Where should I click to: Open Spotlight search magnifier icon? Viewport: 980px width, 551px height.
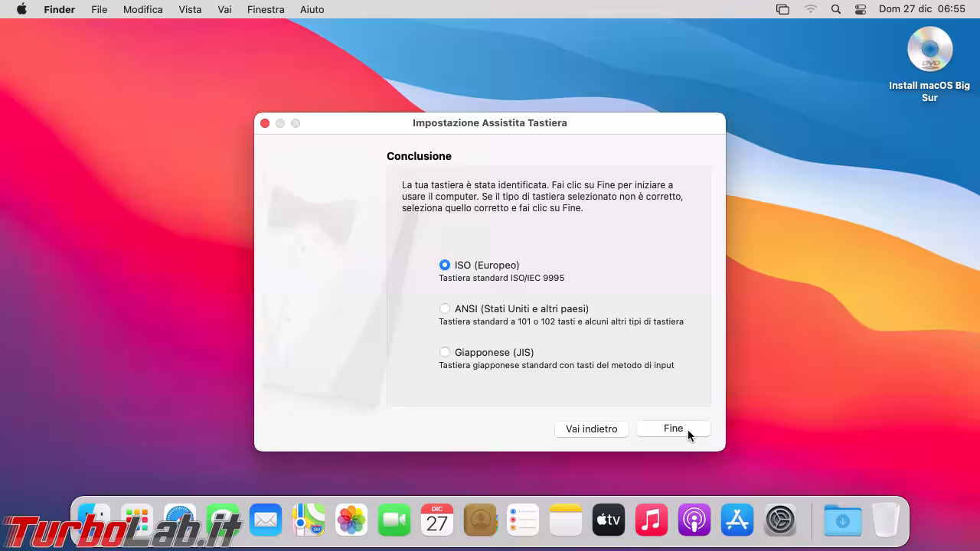[x=836, y=9]
